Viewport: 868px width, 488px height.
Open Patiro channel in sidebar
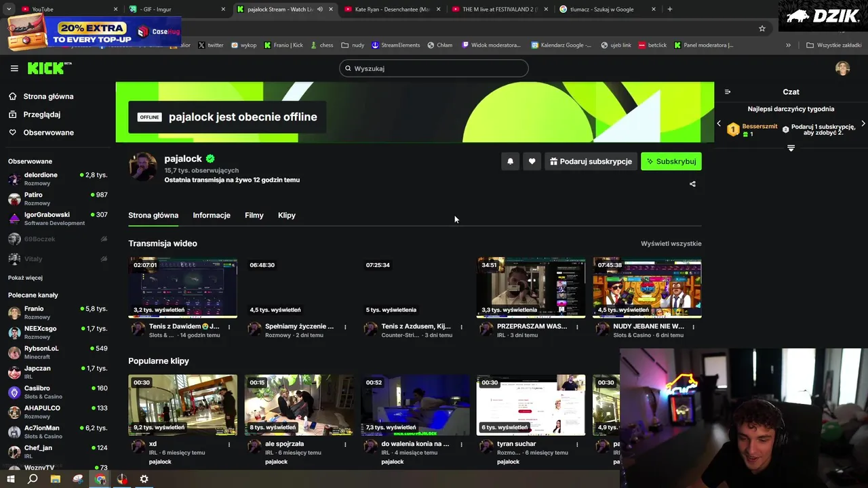point(58,199)
